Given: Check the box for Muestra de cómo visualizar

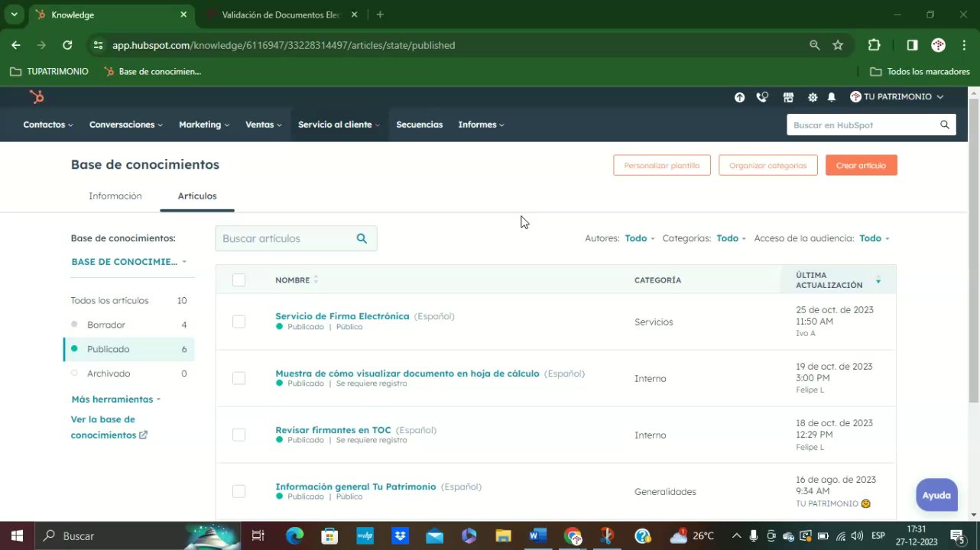Looking at the screenshot, I should coord(239,378).
